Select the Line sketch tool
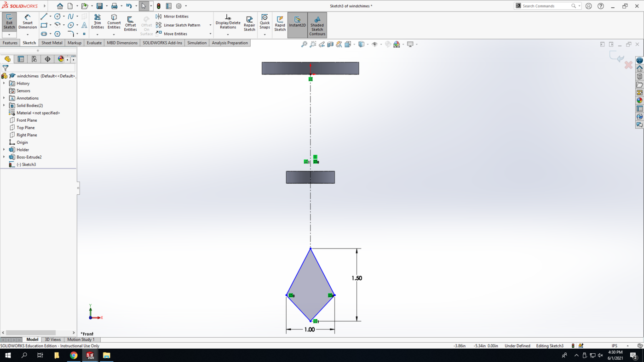Viewport: 644px width, 362px height. [44, 17]
